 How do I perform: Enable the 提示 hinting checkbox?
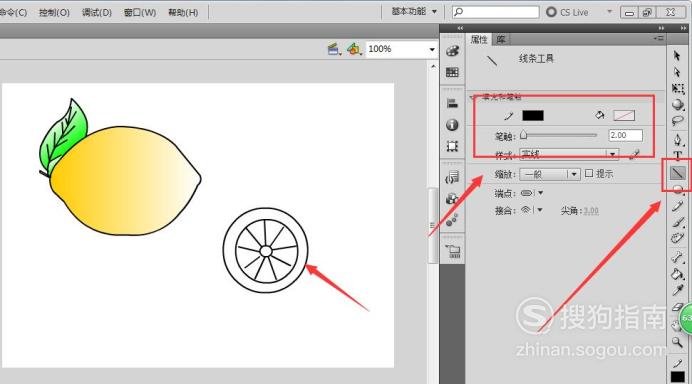(589, 173)
